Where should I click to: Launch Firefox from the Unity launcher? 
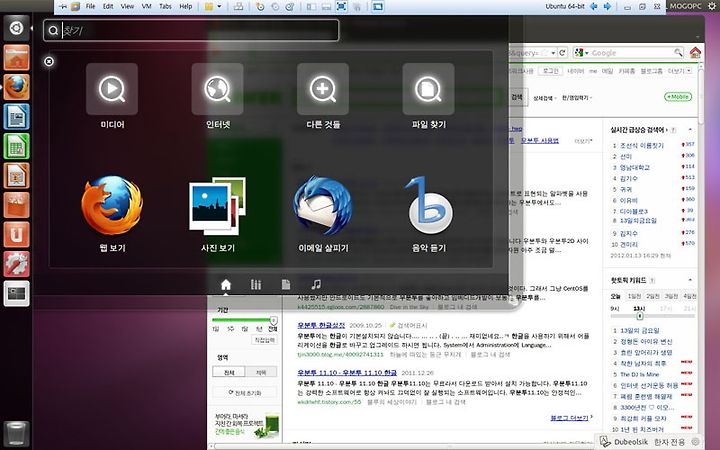(17, 87)
